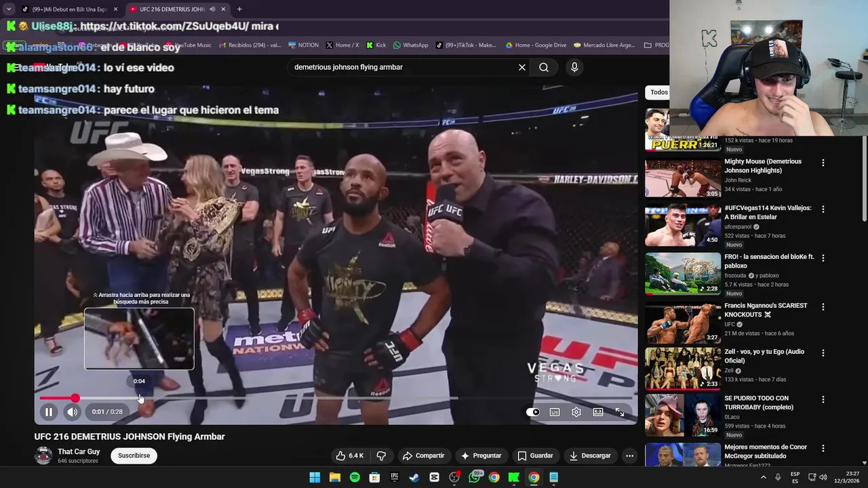Open the Kick app from the taskbar
Screen dimensions: 868x488
coord(514,477)
